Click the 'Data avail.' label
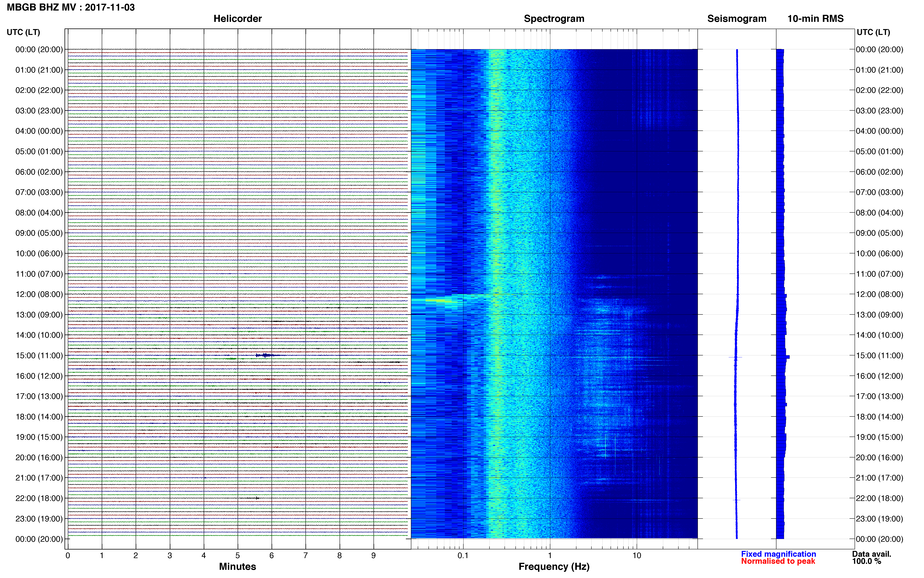This screenshot has height=578, width=924. coord(872,554)
